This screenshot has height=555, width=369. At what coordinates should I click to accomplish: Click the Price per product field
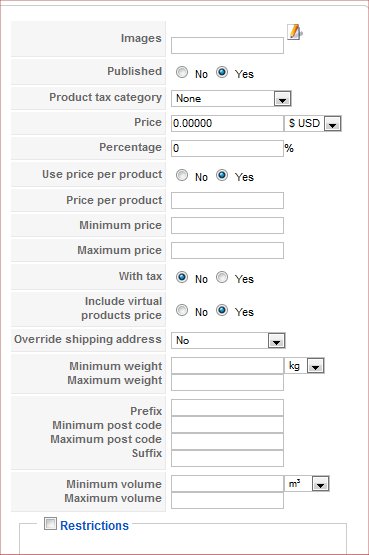[227, 200]
